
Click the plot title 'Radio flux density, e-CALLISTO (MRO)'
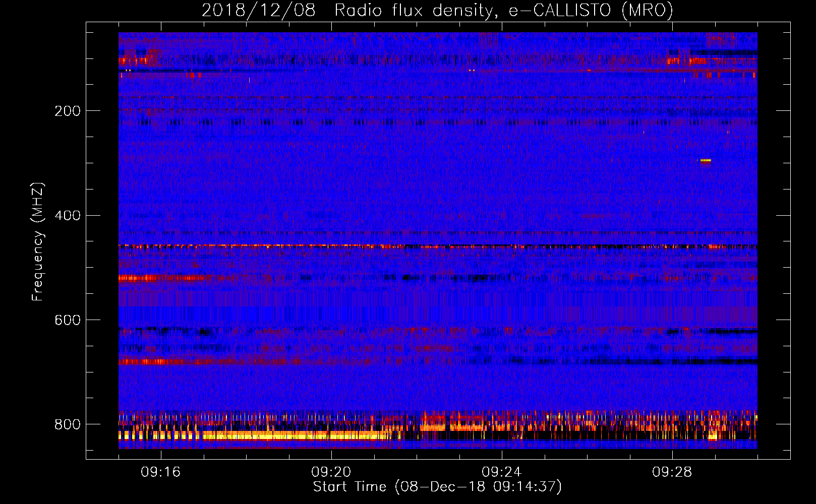(x=503, y=11)
